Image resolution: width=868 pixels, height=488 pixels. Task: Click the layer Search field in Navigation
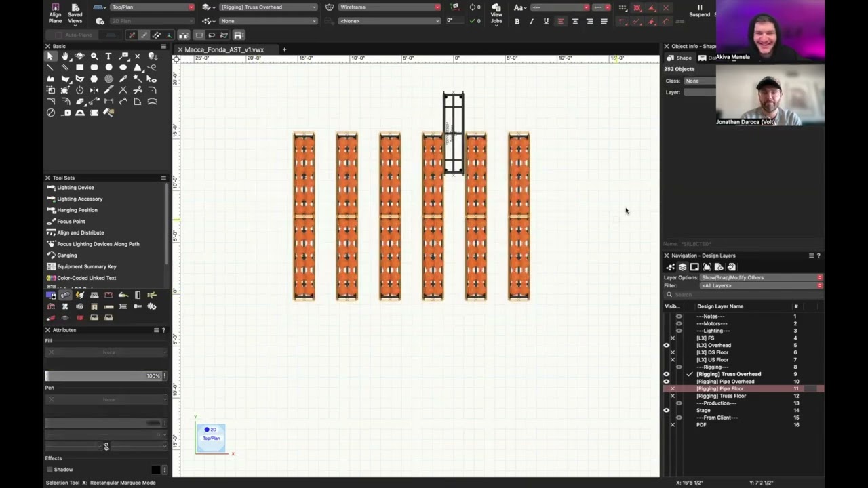click(x=743, y=295)
